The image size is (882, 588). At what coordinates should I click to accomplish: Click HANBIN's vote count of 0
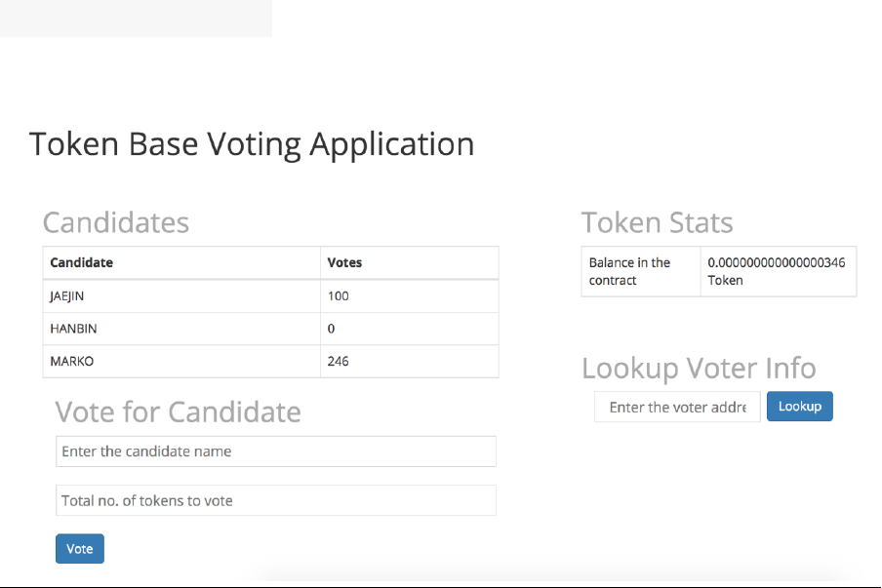(332, 329)
